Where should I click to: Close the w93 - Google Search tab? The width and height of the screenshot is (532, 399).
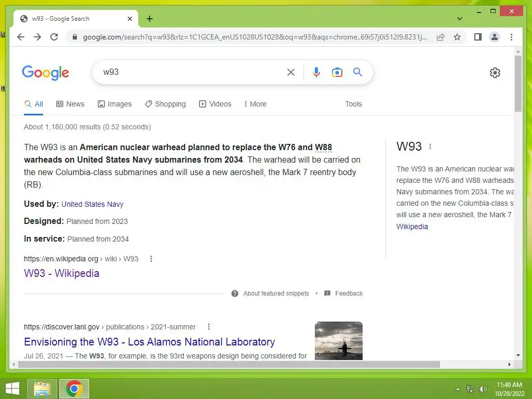tap(129, 19)
